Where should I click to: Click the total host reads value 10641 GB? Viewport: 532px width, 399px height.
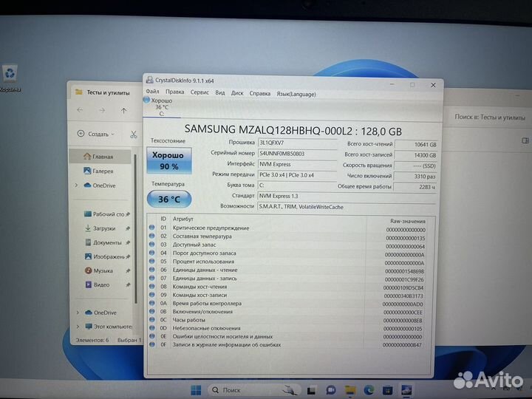click(416, 145)
